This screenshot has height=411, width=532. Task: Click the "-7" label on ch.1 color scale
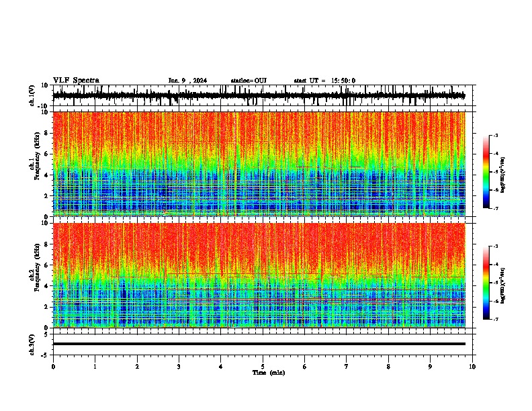496,208
